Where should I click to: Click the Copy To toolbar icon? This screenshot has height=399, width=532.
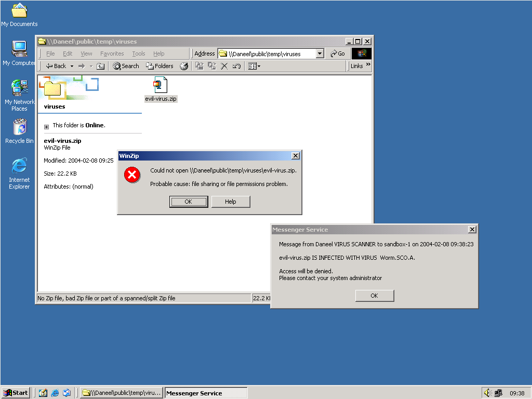click(x=212, y=66)
